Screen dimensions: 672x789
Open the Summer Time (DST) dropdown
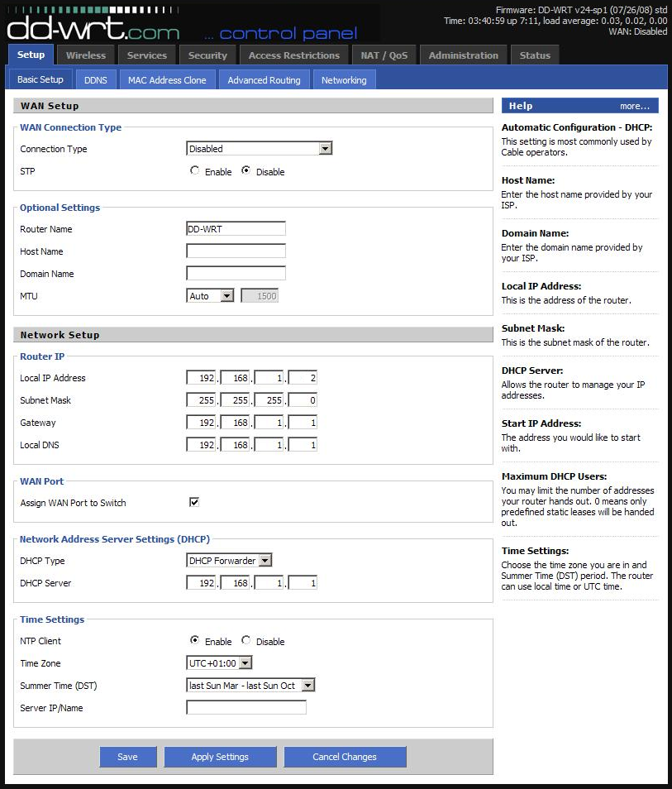[x=250, y=685]
